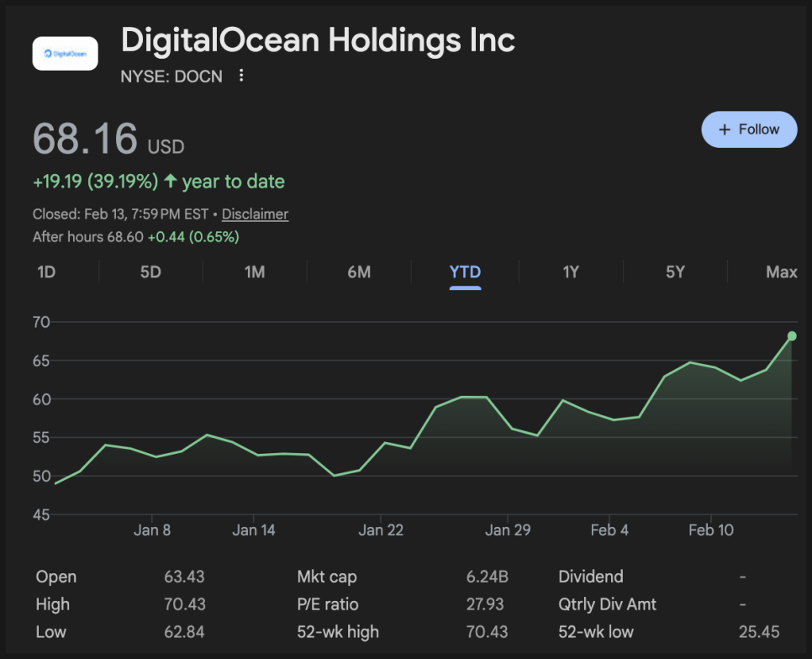Open the Disclaimer link

tap(255, 214)
